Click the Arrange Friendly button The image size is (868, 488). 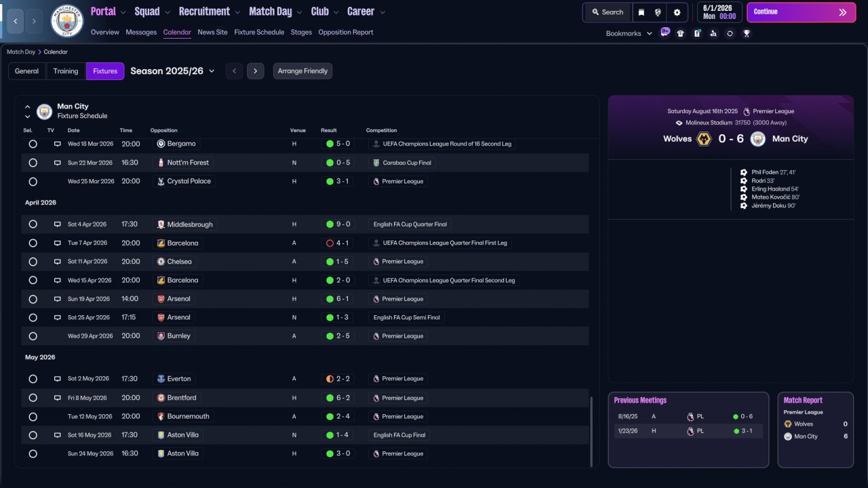click(x=302, y=71)
